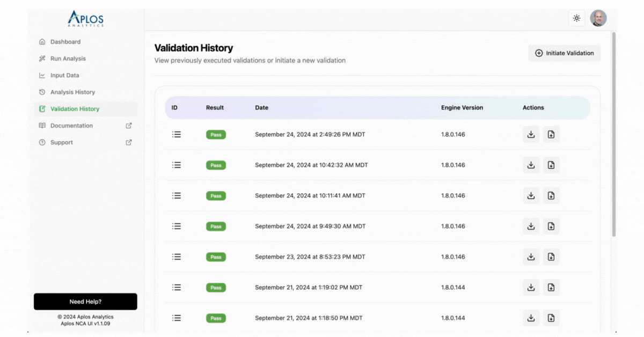Screen dimensions: 644x337
Task: Download results for 10:42:32 AM validation
Action: click(531, 165)
